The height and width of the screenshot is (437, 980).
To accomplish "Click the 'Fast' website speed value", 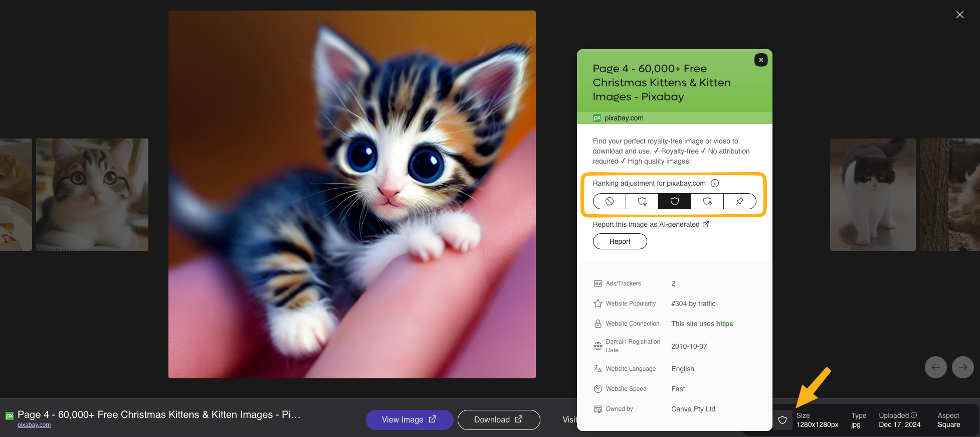I will [x=678, y=389].
